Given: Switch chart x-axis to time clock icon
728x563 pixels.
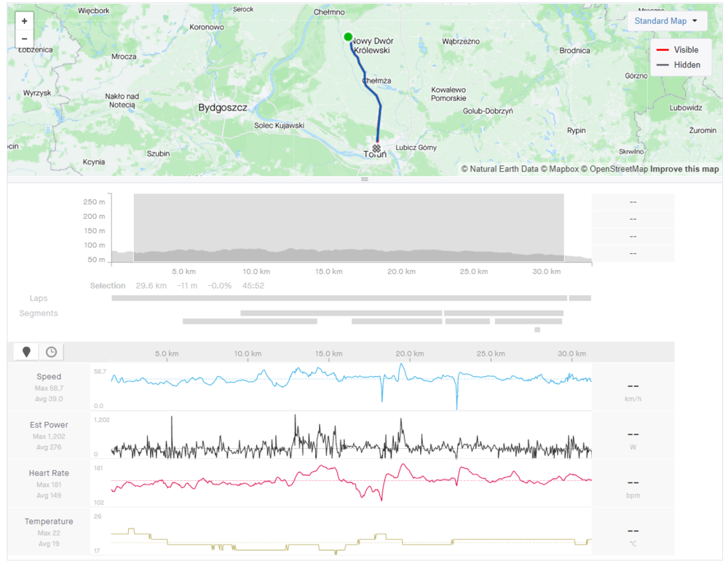Looking at the screenshot, I should pyautogui.click(x=52, y=352).
